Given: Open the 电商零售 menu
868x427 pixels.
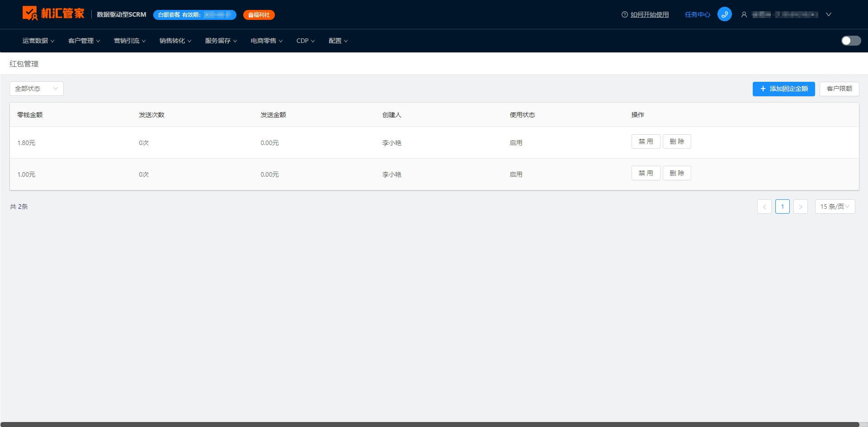Looking at the screenshot, I should pyautogui.click(x=267, y=41).
